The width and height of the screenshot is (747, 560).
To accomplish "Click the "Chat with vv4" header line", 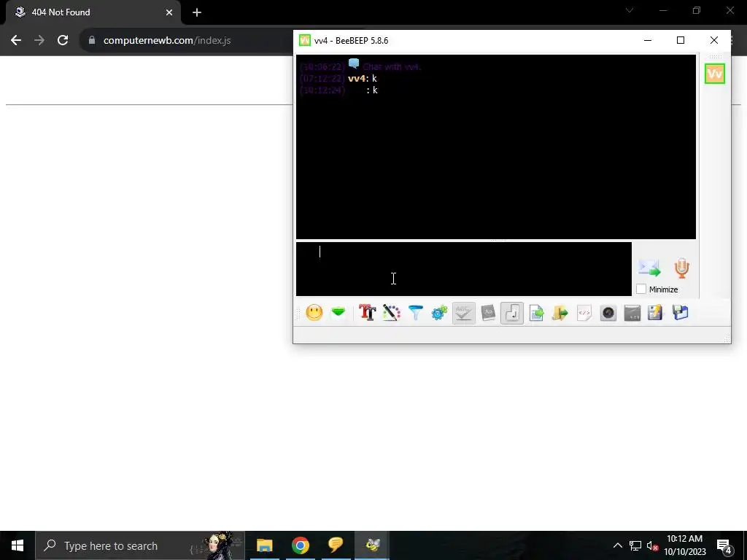I will (x=392, y=66).
